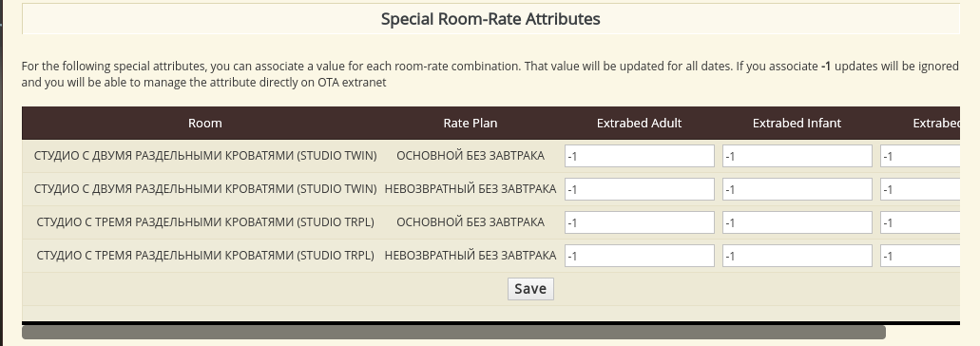
Task: Click the Special Room-Rate Attributes heading
Action: pyautogui.click(x=490, y=19)
